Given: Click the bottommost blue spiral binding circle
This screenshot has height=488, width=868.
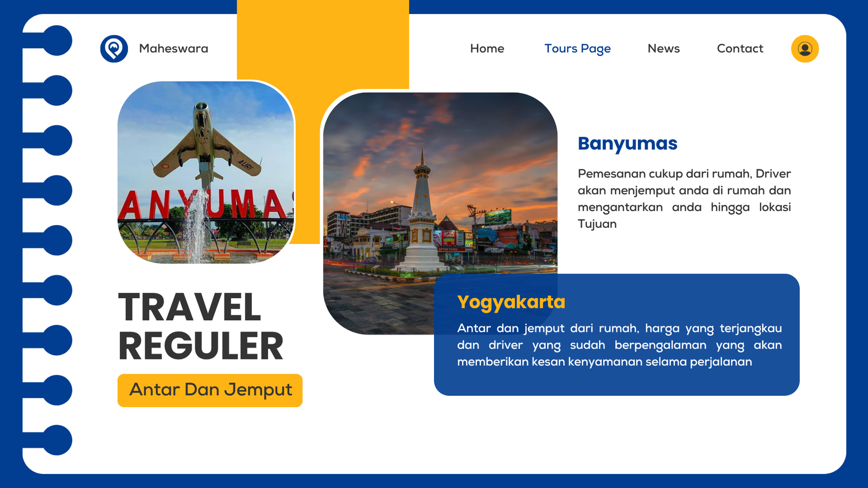Looking at the screenshot, I should [x=57, y=440].
